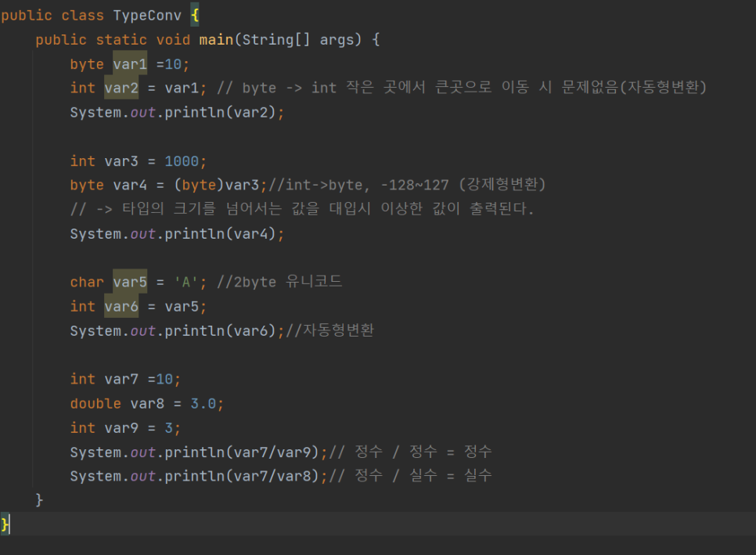This screenshot has height=555, width=756.
Task: Click the highlighted opening brace after TypeConv
Action: [x=195, y=16]
